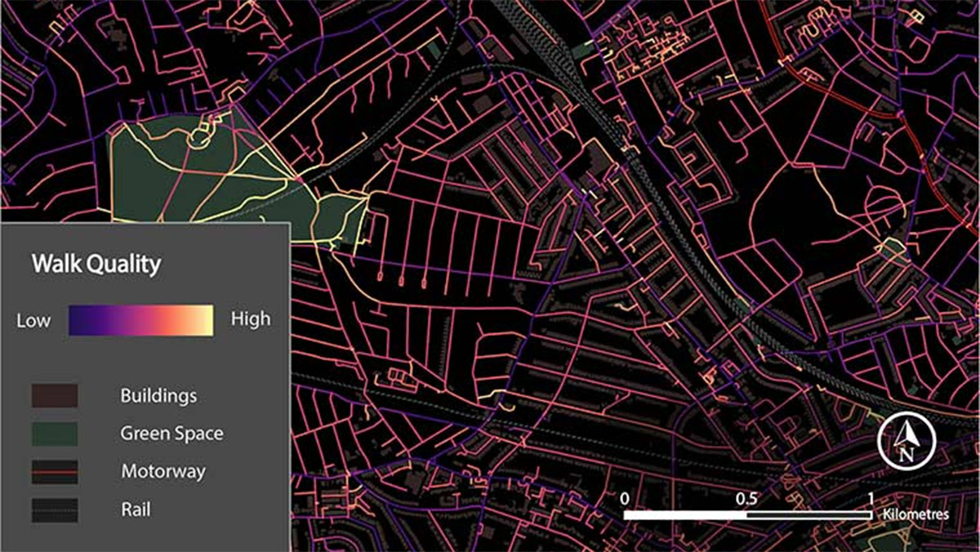Click the Low label on the gradient
The width and height of the screenshot is (980, 552).
pos(33,320)
